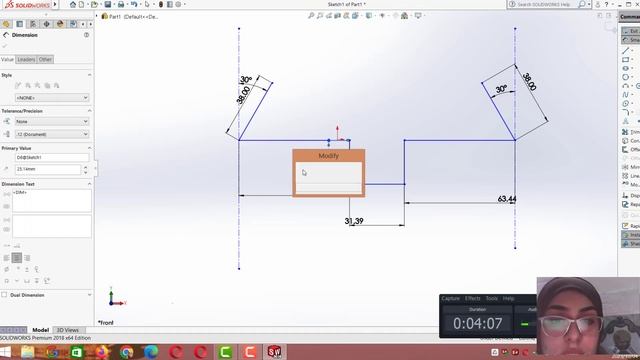
Task: Click the Smart Dimension button in CommandManager
Action: (631, 40)
